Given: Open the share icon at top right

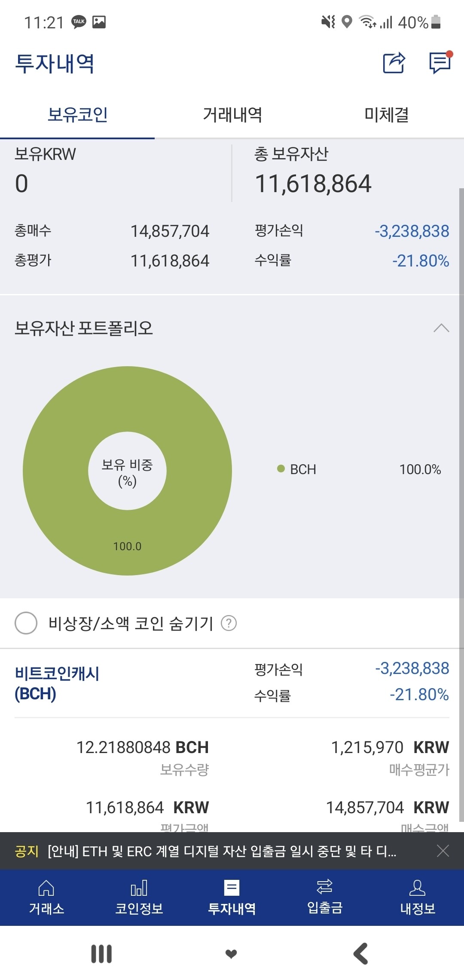Looking at the screenshot, I should click(394, 63).
